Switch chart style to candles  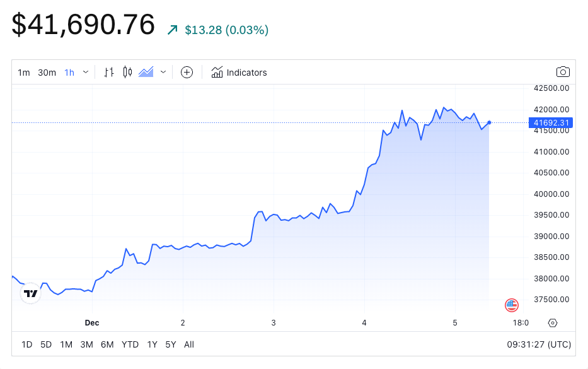pyautogui.click(x=127, y=72)
